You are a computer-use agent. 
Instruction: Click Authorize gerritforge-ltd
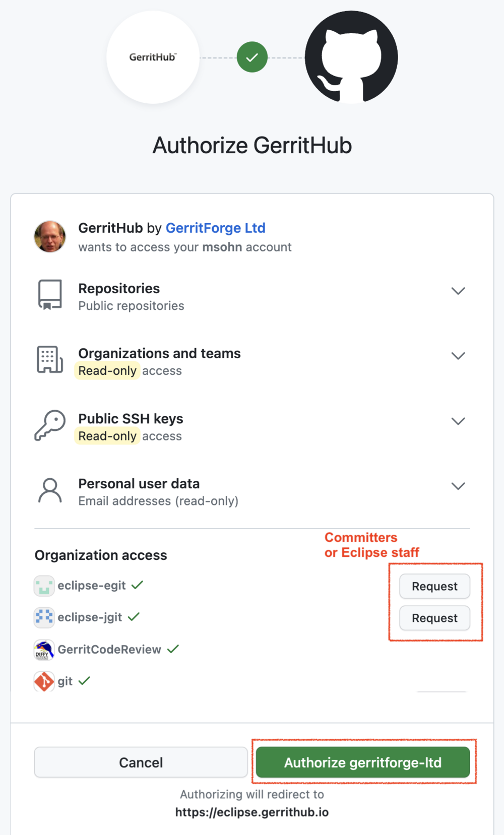362,762
